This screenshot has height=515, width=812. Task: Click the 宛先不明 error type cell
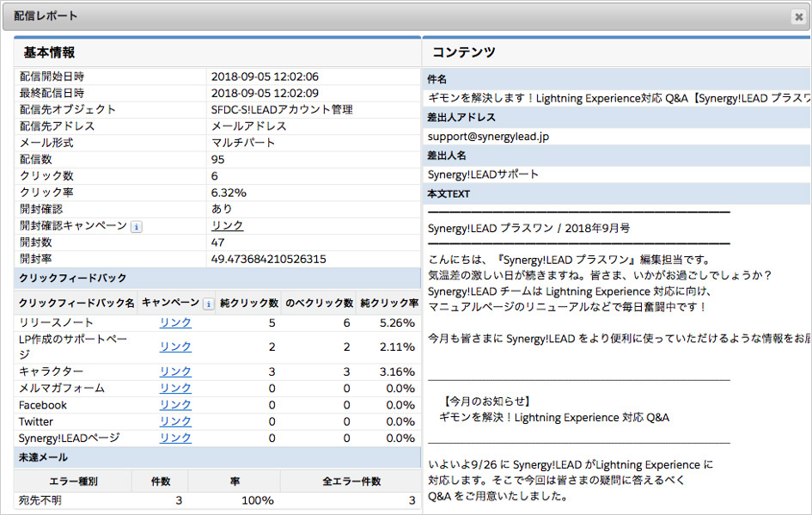[40, 500]
